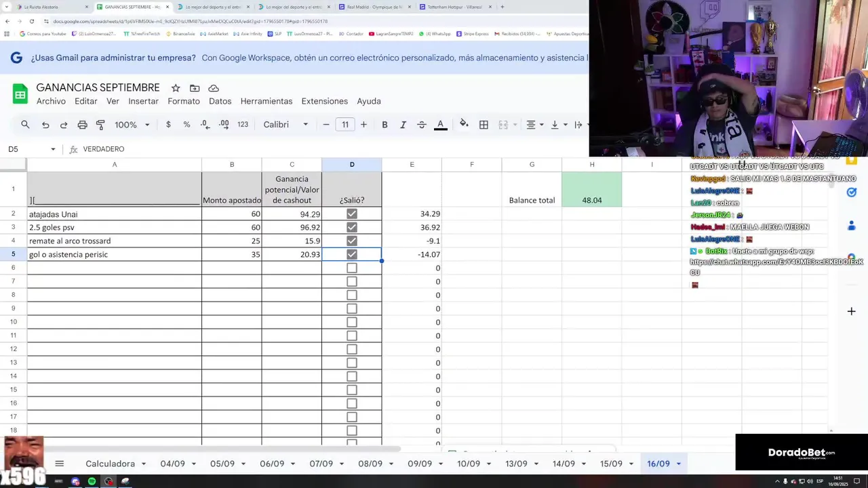Image resolution: width=868 pixels, height=488 pixels.
Task: Move the document to a folder
Action: [195, 88]
